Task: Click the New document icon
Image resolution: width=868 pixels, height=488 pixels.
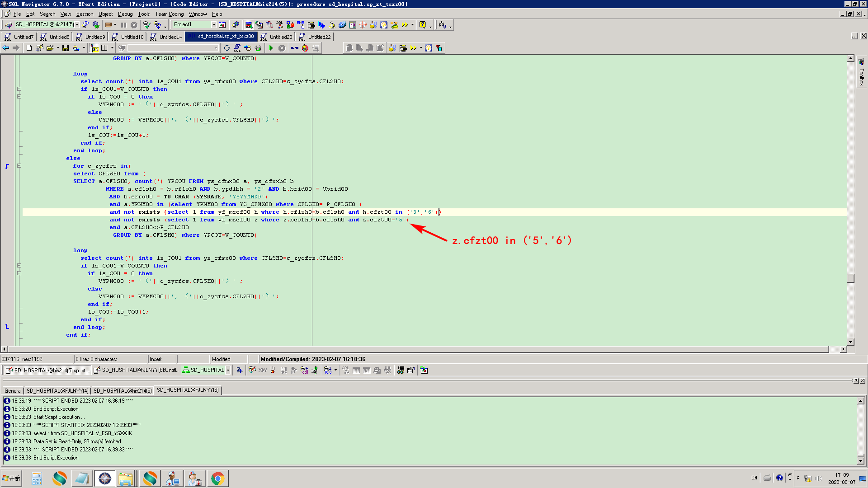Action: pos(29,48)
